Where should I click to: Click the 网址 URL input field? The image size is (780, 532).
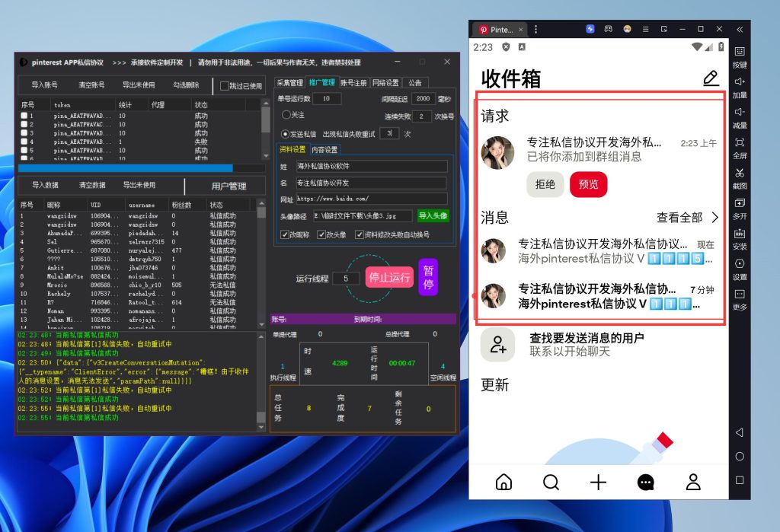(x=371, y=199)
